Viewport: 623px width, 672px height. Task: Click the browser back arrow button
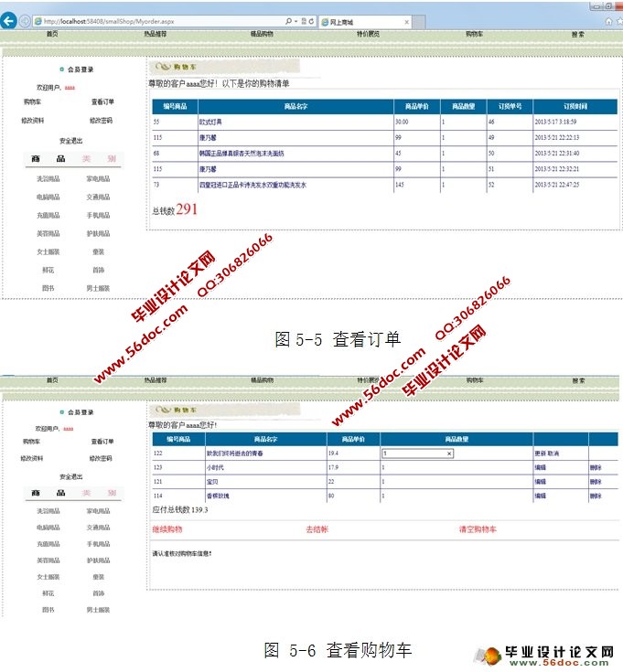click(9, 20)
